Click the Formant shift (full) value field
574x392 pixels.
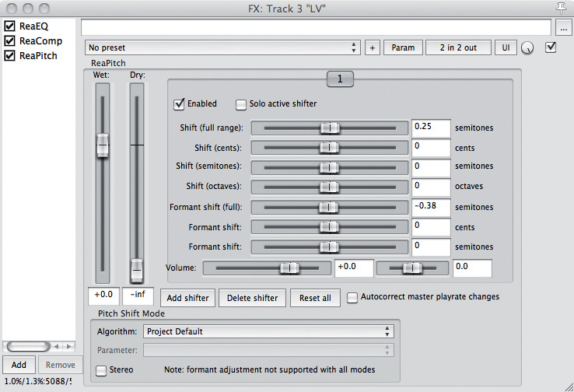(x=432, y=207)
